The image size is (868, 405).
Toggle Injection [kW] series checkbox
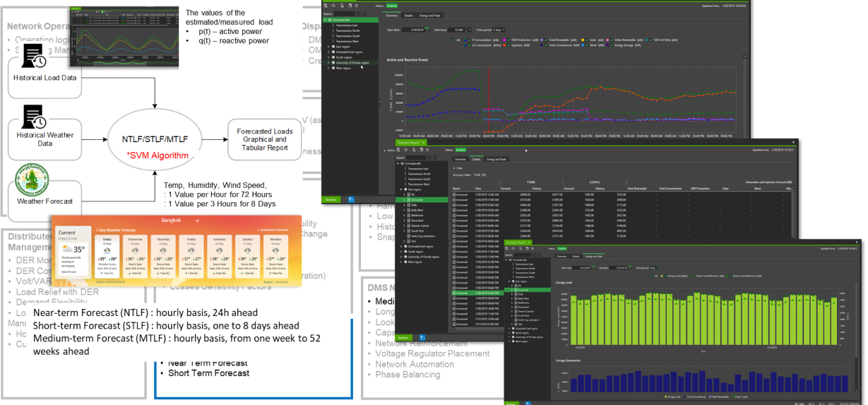pyautogui.click(x=509, y=45)
